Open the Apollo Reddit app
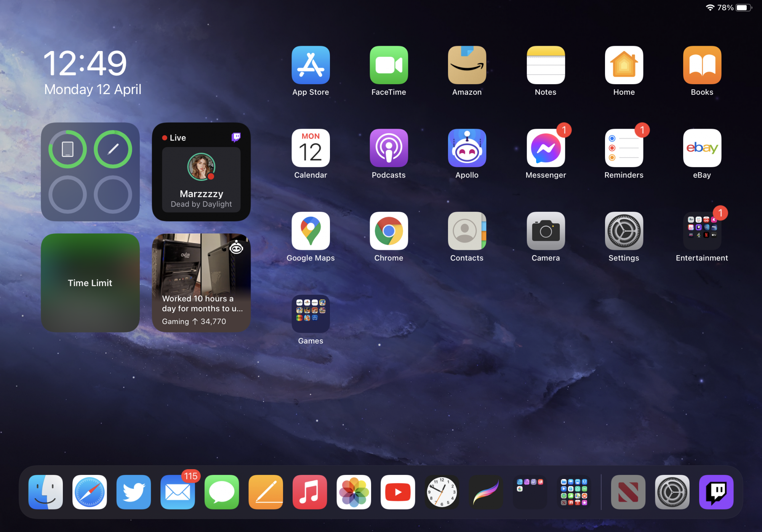762x532 pixels. coord(467,148)
